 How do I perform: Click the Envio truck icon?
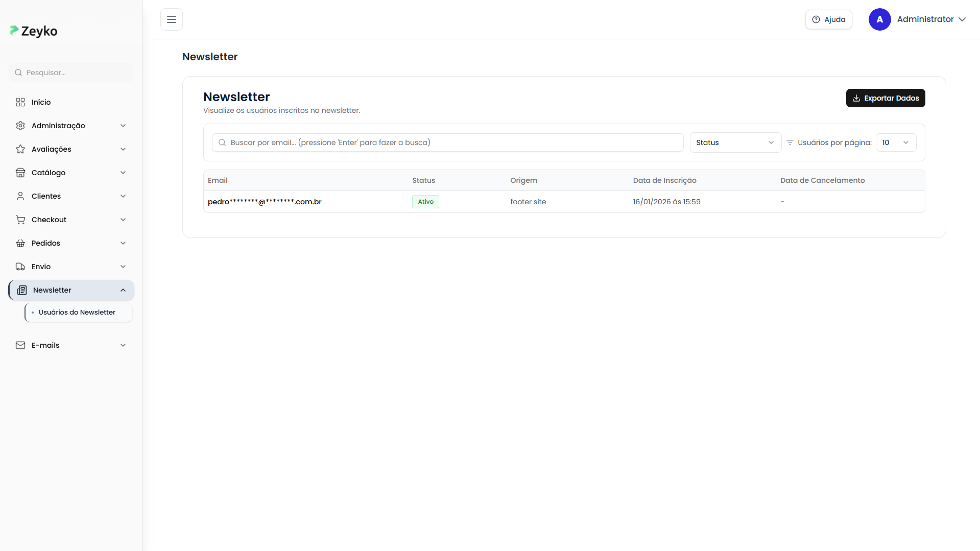[20, 267]
